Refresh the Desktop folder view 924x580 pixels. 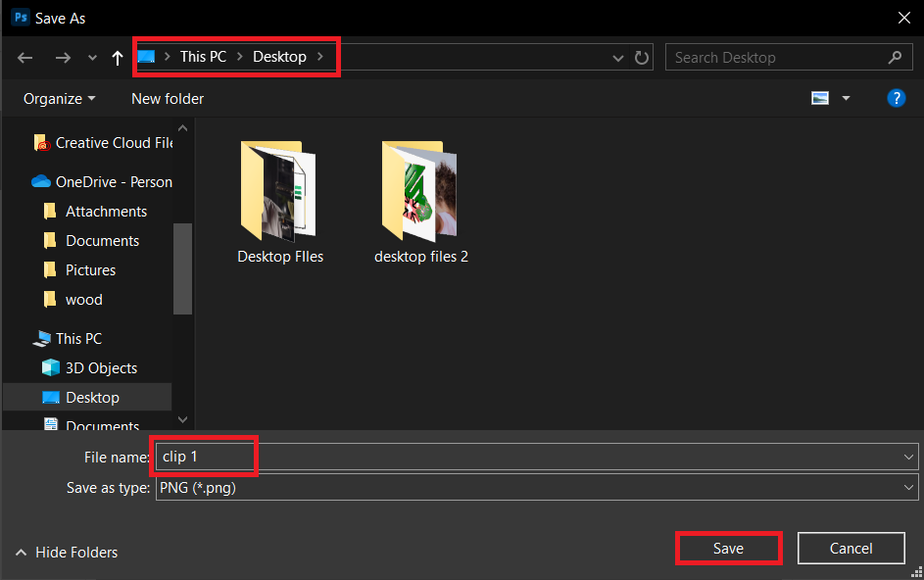coord(642,57)
